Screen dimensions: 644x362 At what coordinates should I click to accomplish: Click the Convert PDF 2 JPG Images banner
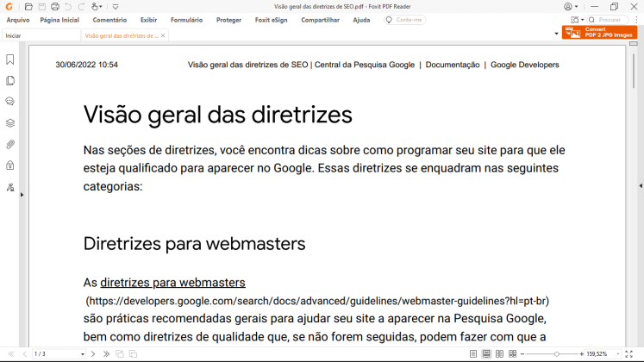(x=599, y=33)
